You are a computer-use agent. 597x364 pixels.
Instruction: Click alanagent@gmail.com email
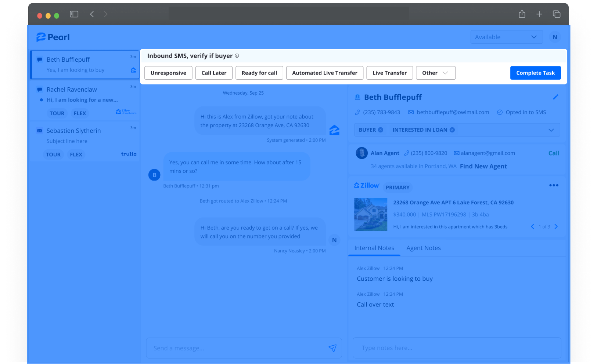pos(488,153)
